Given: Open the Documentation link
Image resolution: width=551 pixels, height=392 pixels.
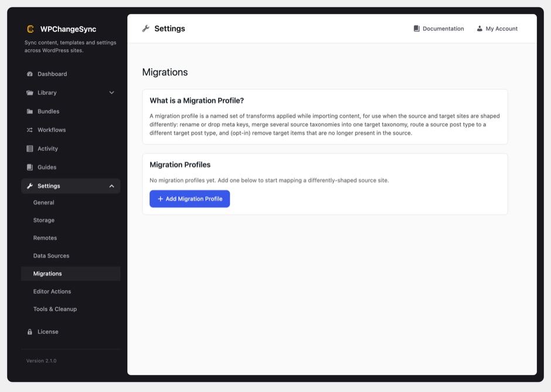Looking at the screenshot, I should (438, 29).
